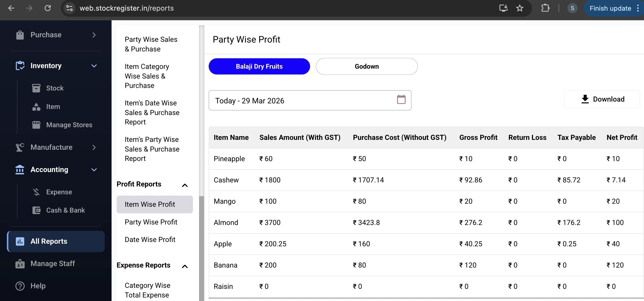Expand the Inventory menu chevron
The image size is (644, 301).
[x=94, y=66]
